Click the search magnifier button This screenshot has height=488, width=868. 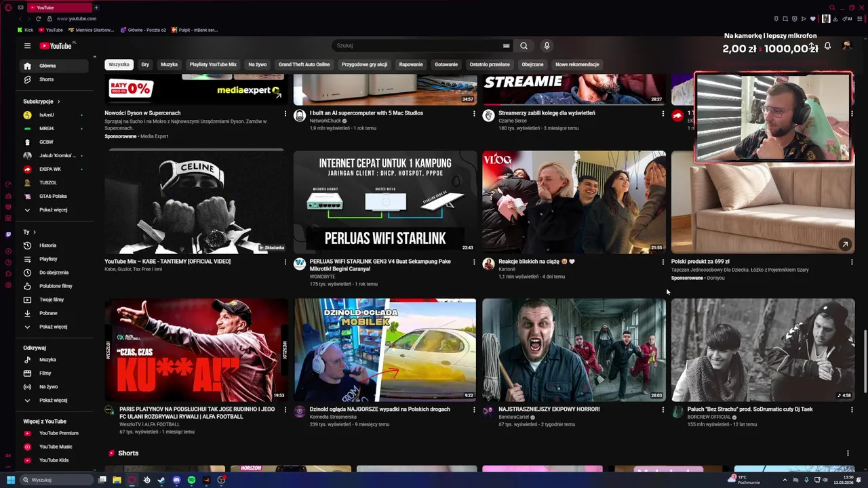tap(524, 45)
